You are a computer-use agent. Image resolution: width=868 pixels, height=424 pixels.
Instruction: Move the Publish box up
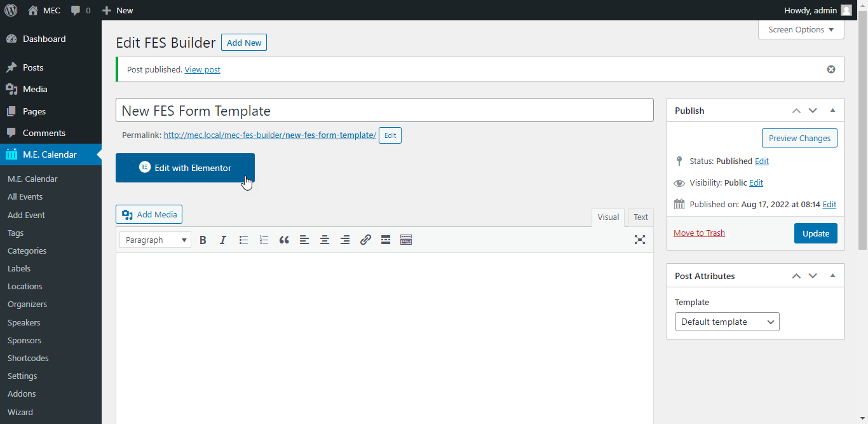(796, 111)
